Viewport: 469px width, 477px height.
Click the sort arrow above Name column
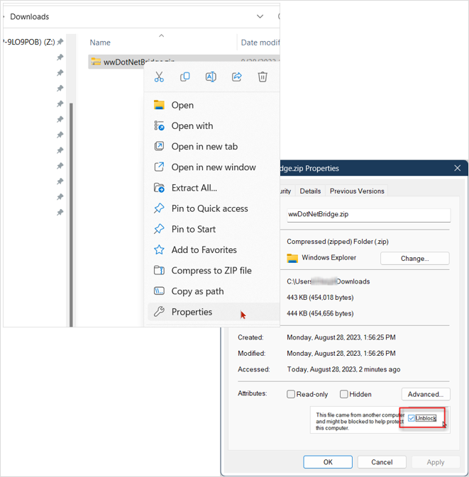point(161,36)
